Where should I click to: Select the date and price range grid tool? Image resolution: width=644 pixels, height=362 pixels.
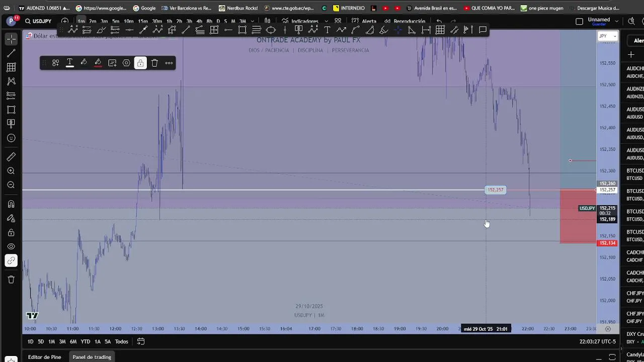coord(440,30)
